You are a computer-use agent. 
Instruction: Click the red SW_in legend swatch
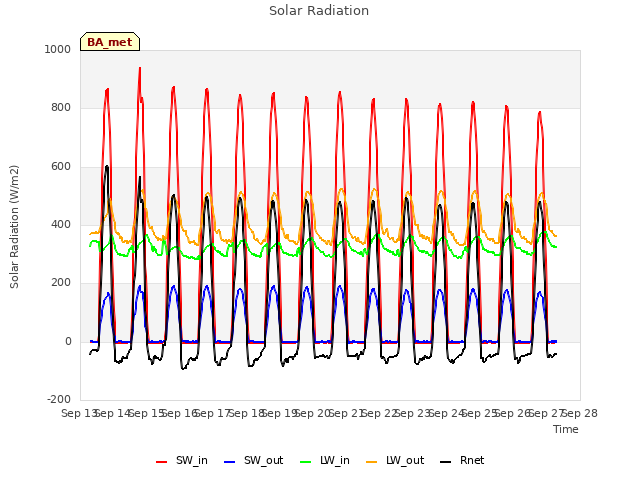pos(162,462)
